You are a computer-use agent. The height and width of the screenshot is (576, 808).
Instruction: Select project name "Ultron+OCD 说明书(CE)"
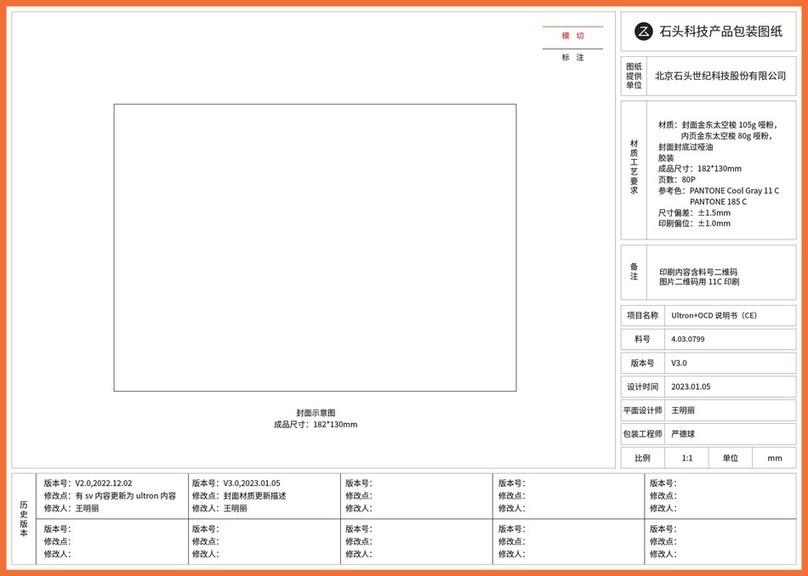pyautogui.click(x=714, y=315)
